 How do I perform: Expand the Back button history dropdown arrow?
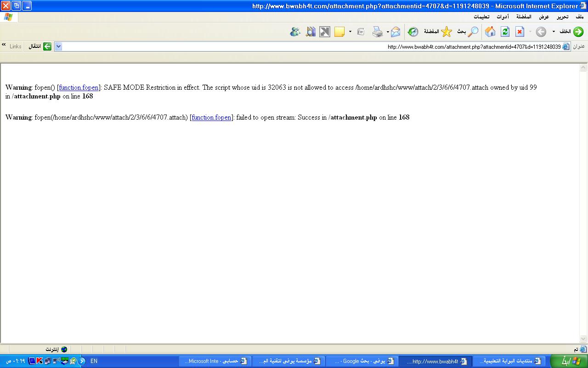point(554,32)
